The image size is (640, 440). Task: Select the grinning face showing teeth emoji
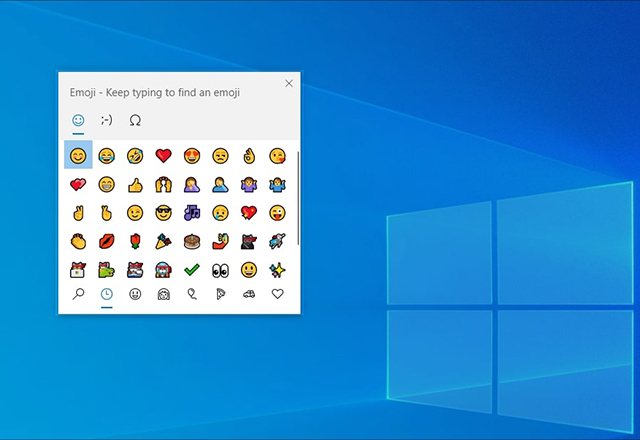click(x=107, y=184)
